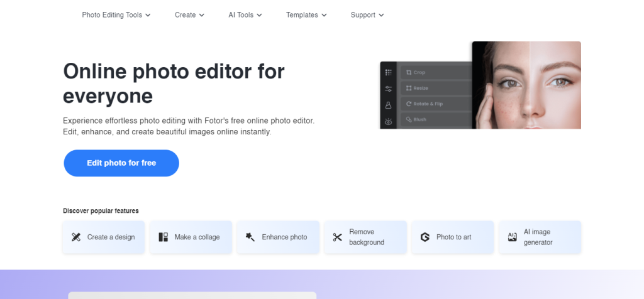Click the rotate arrow icon beside Rotate & Flip
The image size is (644, 299).
pyautogui.click(x=409, y=104)
